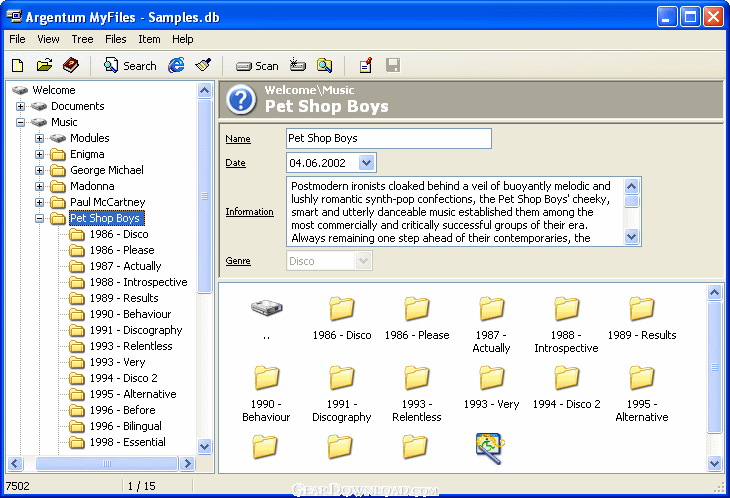Expand the Madonna folder node
Image resolution: width=730 pixels, height=498 pixels.
tap(40, 186)
